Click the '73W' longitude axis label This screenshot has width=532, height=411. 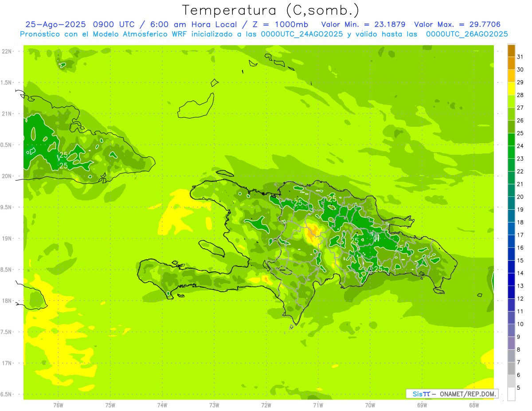tap(214, 405)
